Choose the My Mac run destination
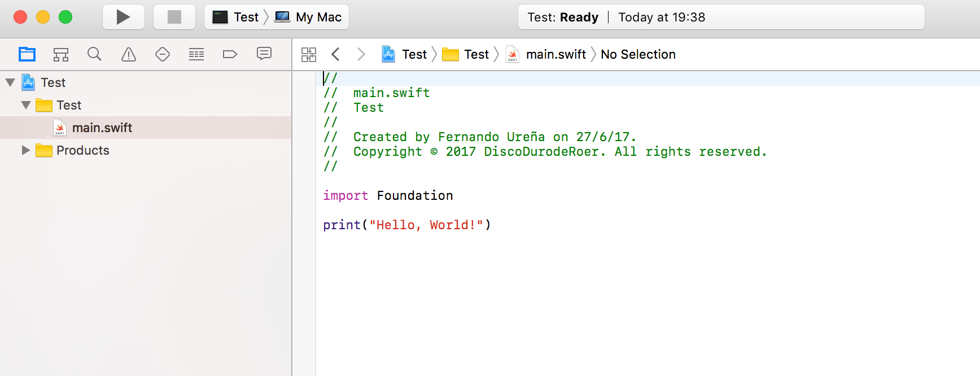The width and height of the screenshot is (980, 376). [x=308, y=17]
